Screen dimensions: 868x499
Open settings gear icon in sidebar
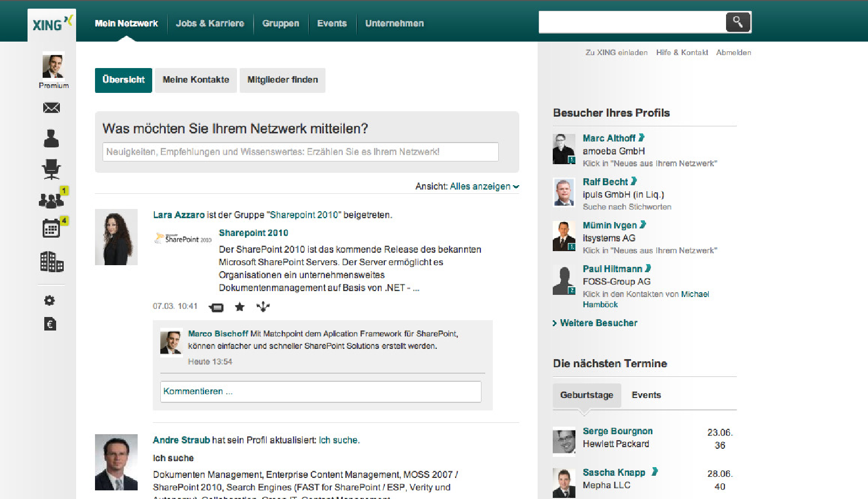tap(50, 300)
